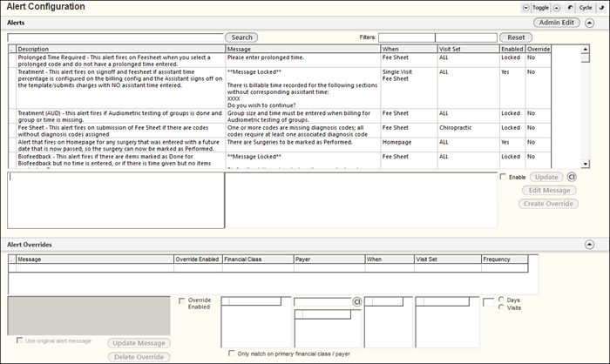The height and width of the screenshot is (364, 610).
Task: Click the alert message editing text area
Action: click(x=362, y=200)
